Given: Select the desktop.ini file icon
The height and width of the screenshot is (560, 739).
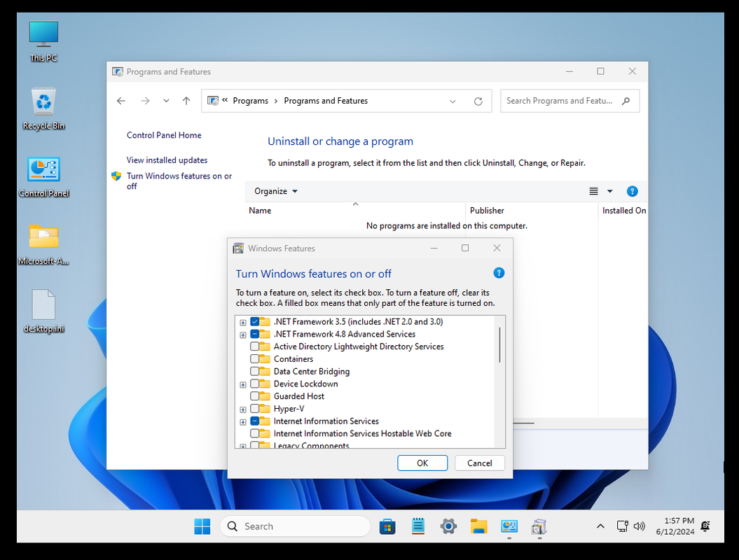Looking at the screenshot, I should pos(43,311).
